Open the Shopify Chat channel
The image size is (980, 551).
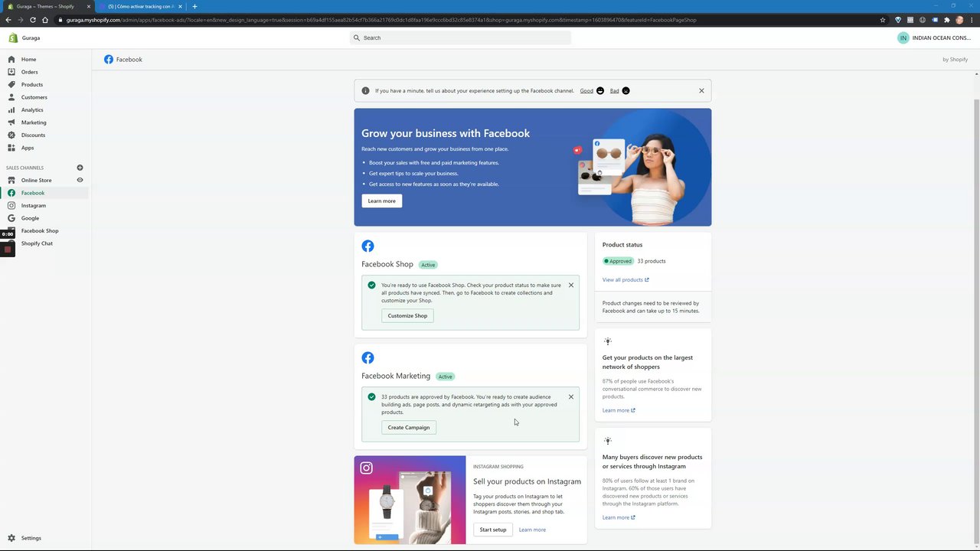[37, 243]
